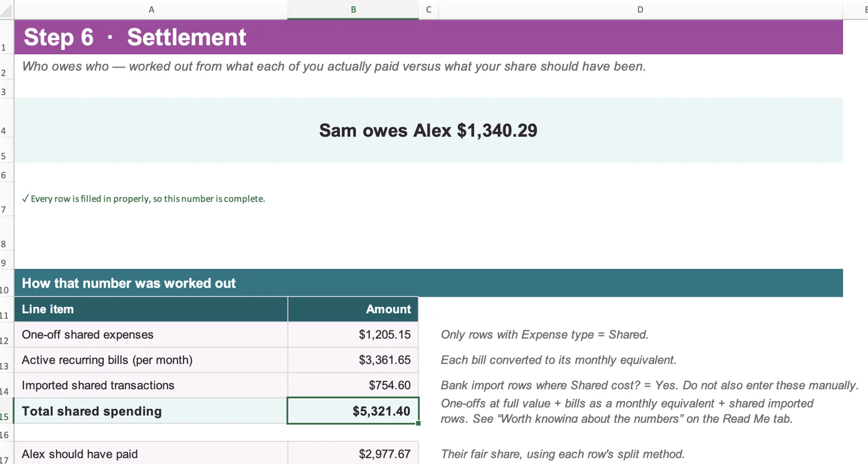The height and width of the screenshot is (464, 868).
Task: Click the "Step 6 · Settlement" title cell
Action: coord(429,37)
